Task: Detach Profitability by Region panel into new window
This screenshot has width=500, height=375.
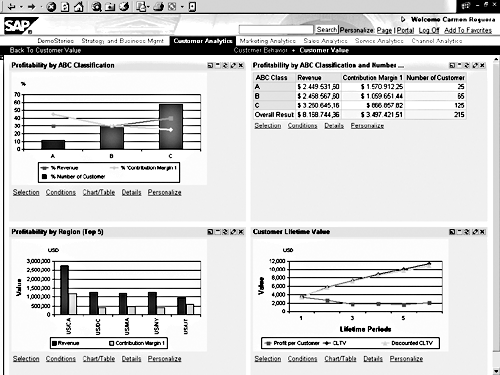Action: pos(210,232)
